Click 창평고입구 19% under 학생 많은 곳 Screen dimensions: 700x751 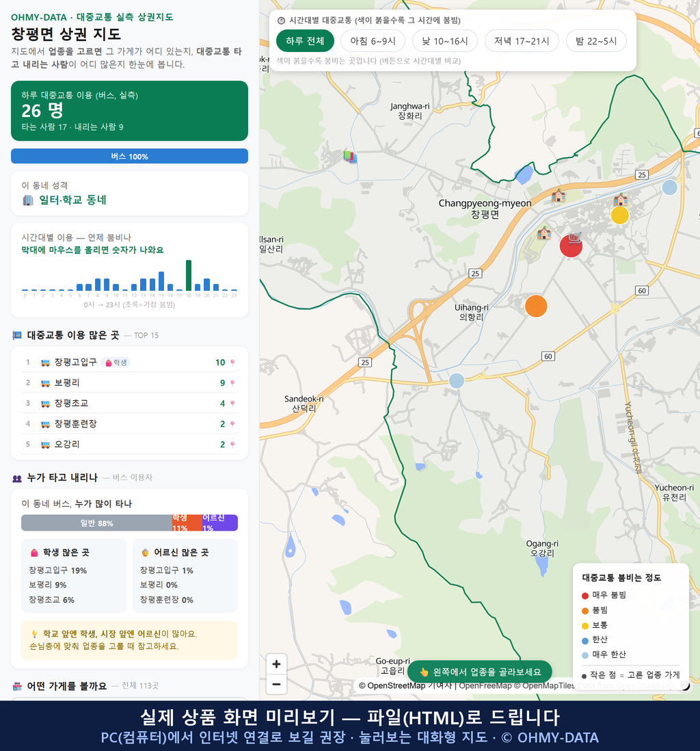(x=57, y=570)
